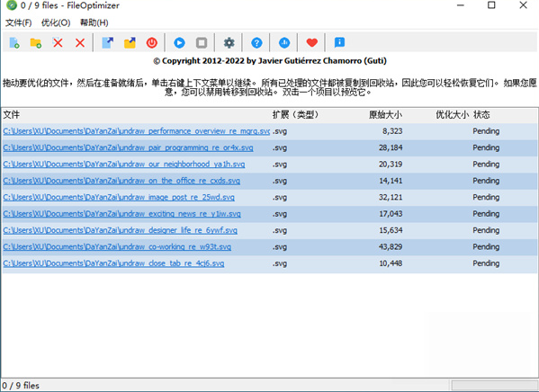Open the undraw_our_neighborhood_ya1h.svg link
The height and width of the screenshot is (392, 539).
tap(124, 165)
